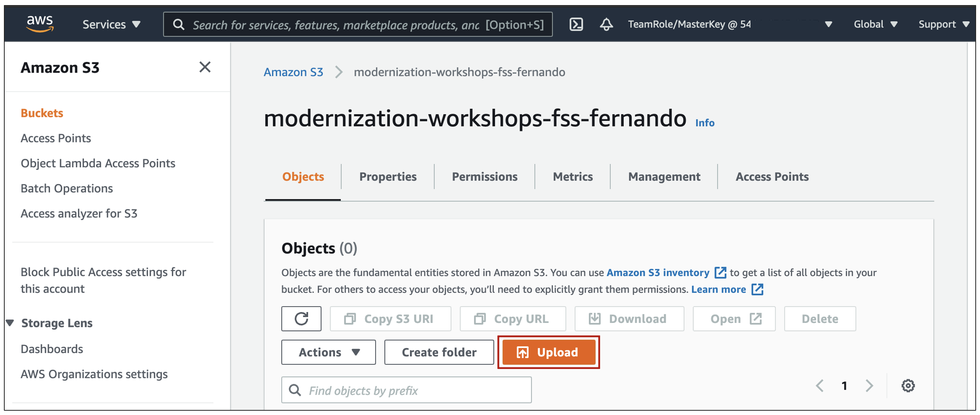Focus the AWS services search field
The image size is (980, 415).
(x=358, y=25)
